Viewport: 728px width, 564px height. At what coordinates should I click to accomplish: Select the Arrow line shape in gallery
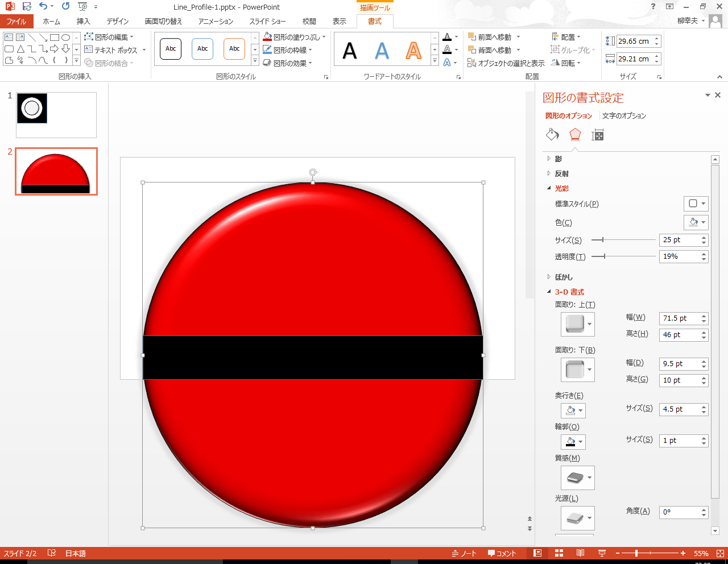[43, 38]
